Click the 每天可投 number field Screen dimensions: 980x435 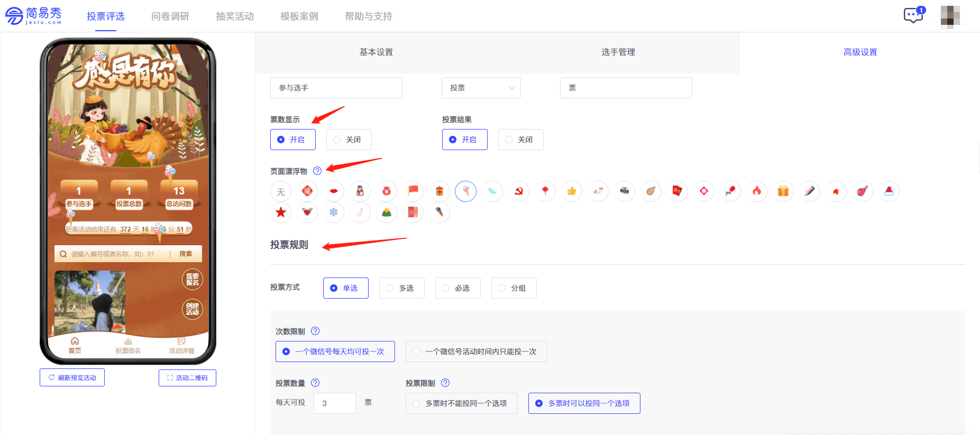[335, 403]
